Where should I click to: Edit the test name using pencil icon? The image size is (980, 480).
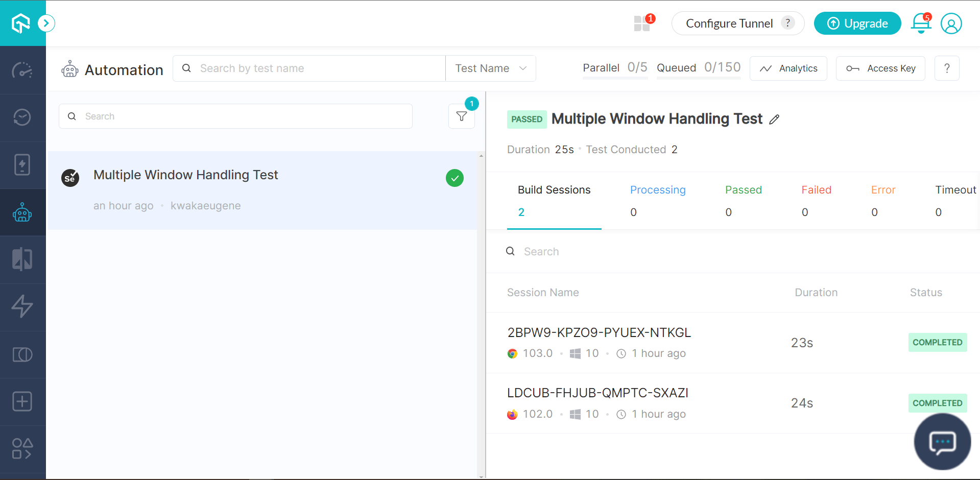[775, 119]
